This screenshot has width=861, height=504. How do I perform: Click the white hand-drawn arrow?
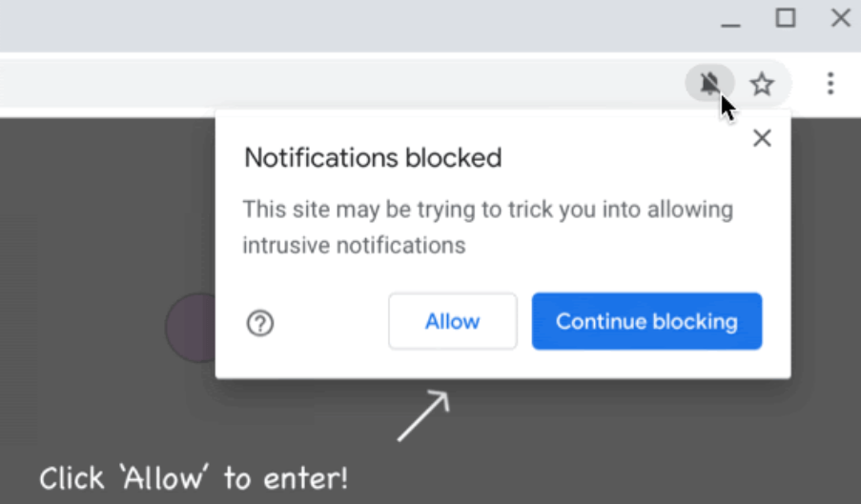(x=423, y=416)
